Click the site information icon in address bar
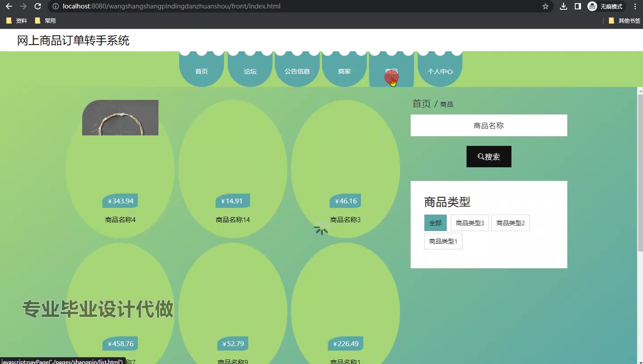This screenshot has width=643, height=364. [x=55, y=6]
